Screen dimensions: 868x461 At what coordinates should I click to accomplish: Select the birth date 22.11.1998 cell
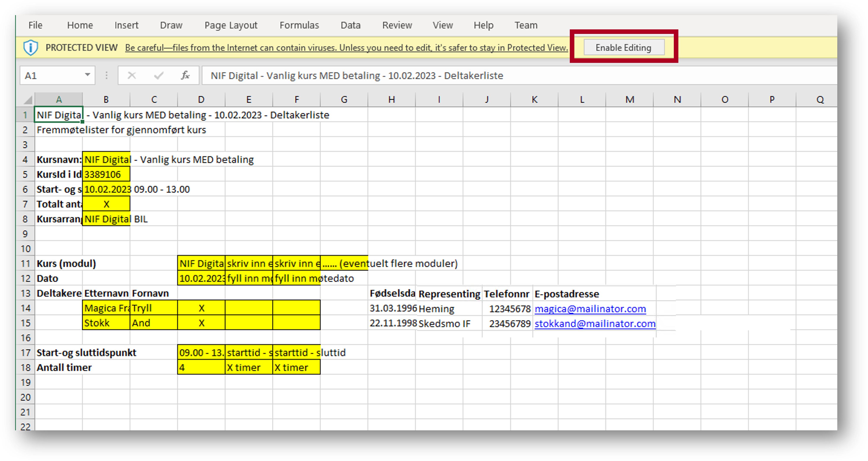tap(392, 323)
